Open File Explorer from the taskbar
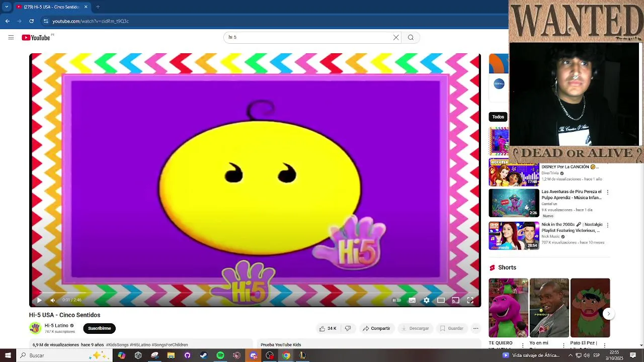 coord(171,355)
